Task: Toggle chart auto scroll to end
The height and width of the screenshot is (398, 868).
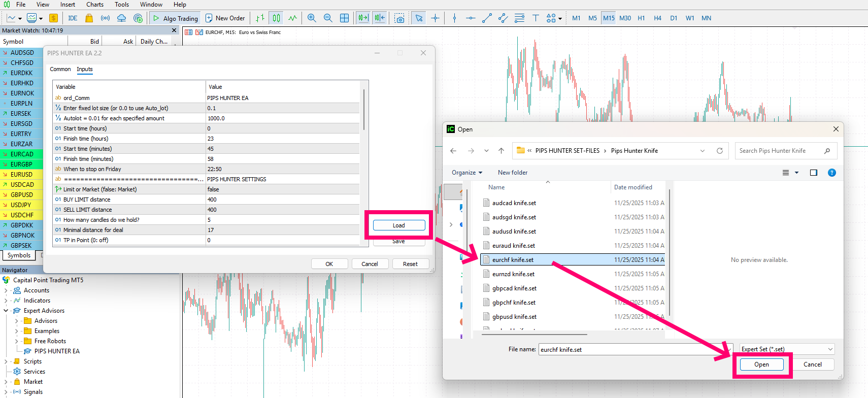Action: (363, 18)
